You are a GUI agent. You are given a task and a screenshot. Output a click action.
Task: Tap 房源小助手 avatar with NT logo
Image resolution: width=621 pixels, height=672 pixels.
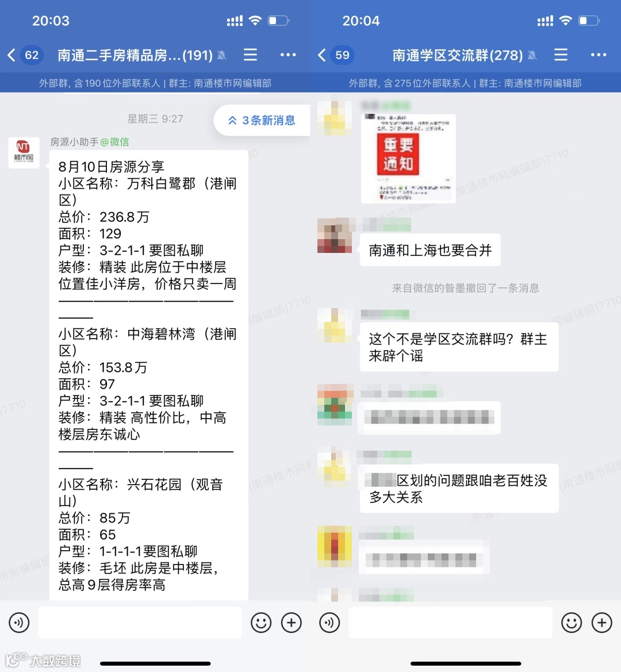[x=24, y=153]
